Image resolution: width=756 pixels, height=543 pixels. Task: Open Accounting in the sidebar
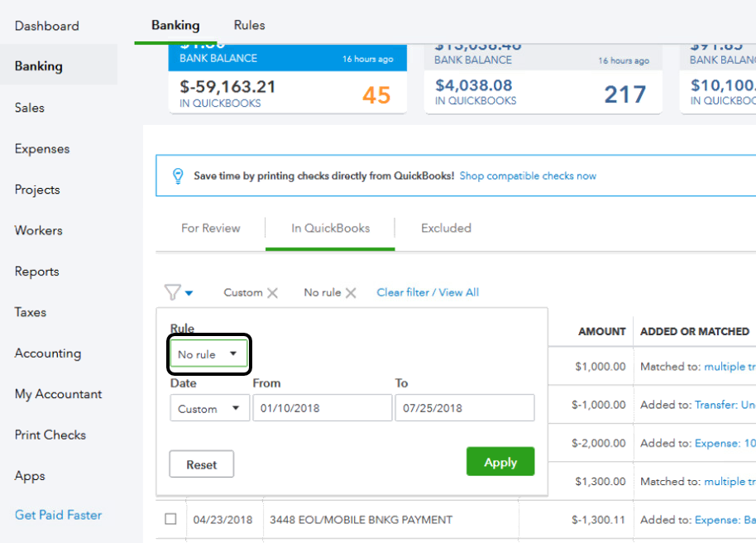pos(48,353)
